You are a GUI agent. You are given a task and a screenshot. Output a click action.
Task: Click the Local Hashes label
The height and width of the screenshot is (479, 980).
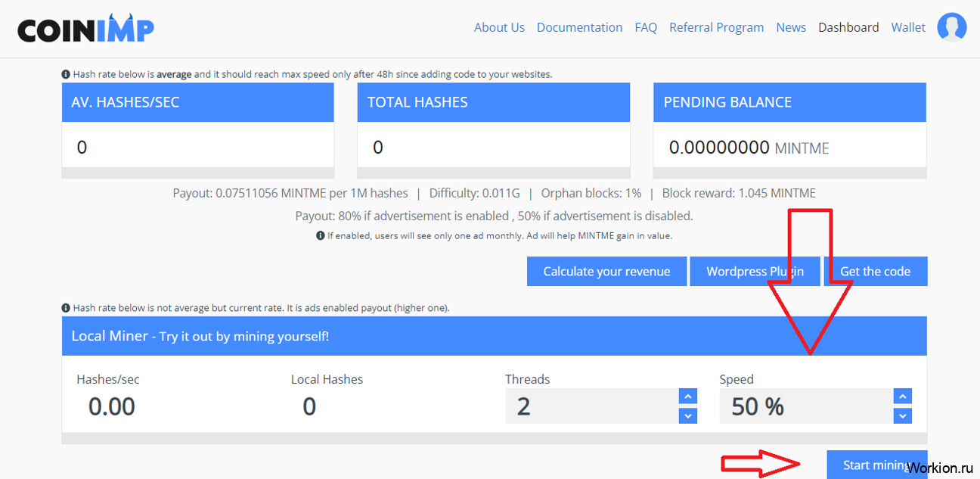[x=327, y=379]
